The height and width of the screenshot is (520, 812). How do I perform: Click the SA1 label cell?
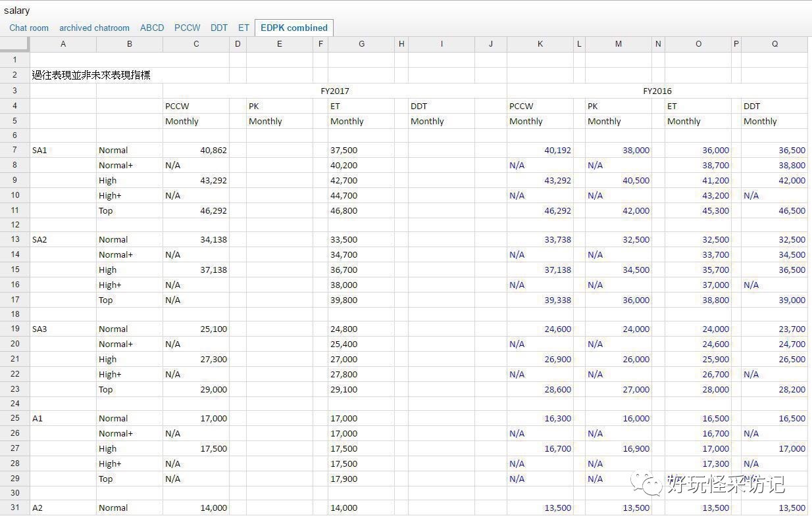click(x=63, y=150)
